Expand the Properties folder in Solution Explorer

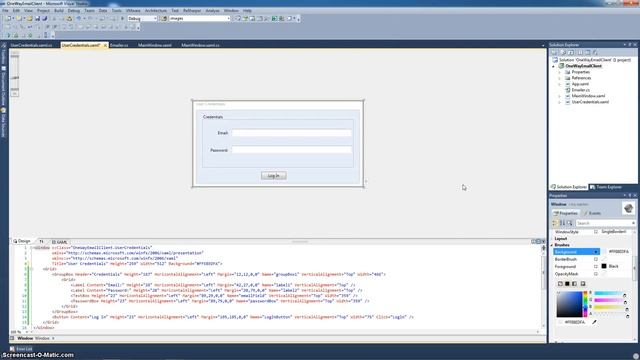tap(560, 72)
